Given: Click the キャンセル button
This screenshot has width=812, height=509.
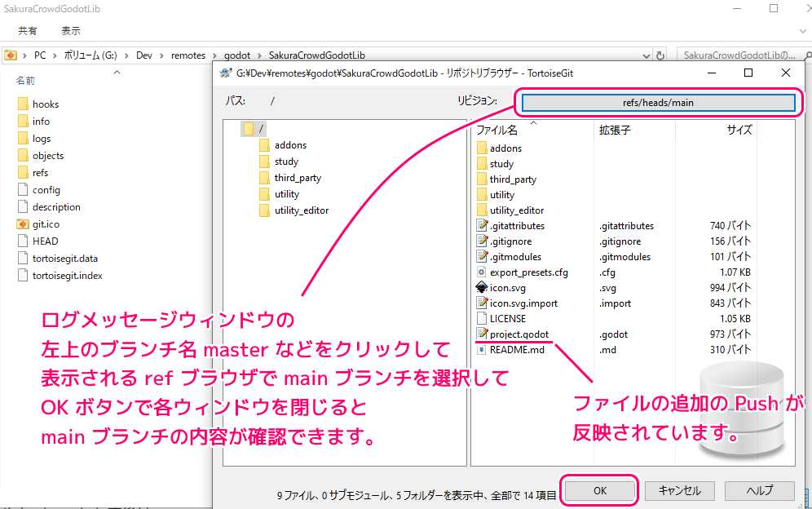Looking at the screenshot, I should [679, 490].
